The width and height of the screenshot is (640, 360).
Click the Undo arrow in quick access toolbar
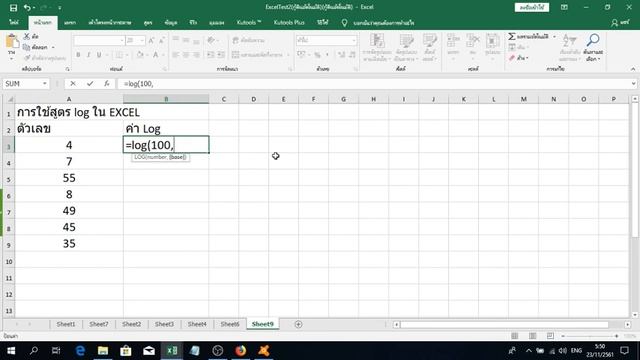click(x=27, y=8)
